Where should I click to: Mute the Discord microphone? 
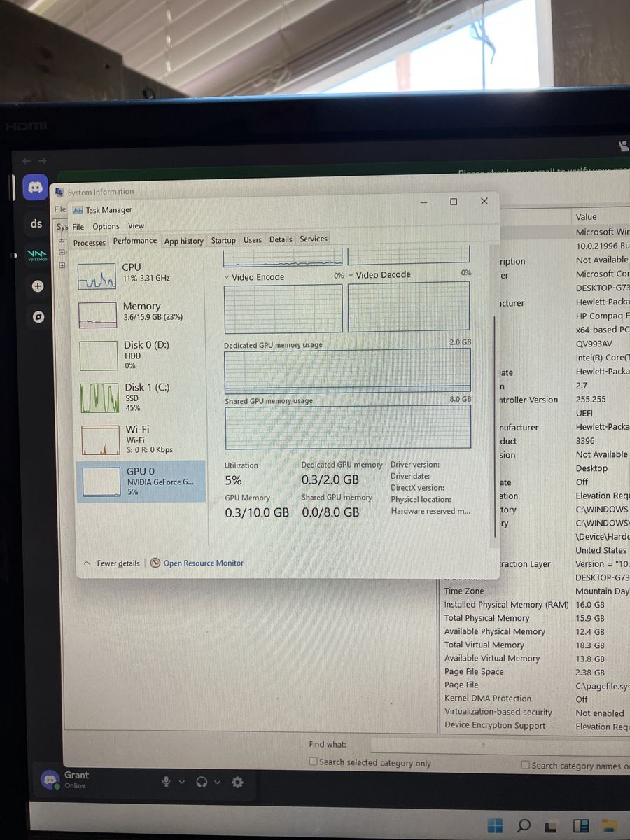pos(167,782)
